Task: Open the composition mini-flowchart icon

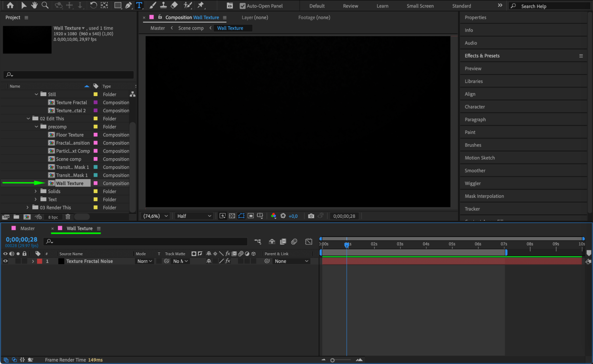Action: 257,242
